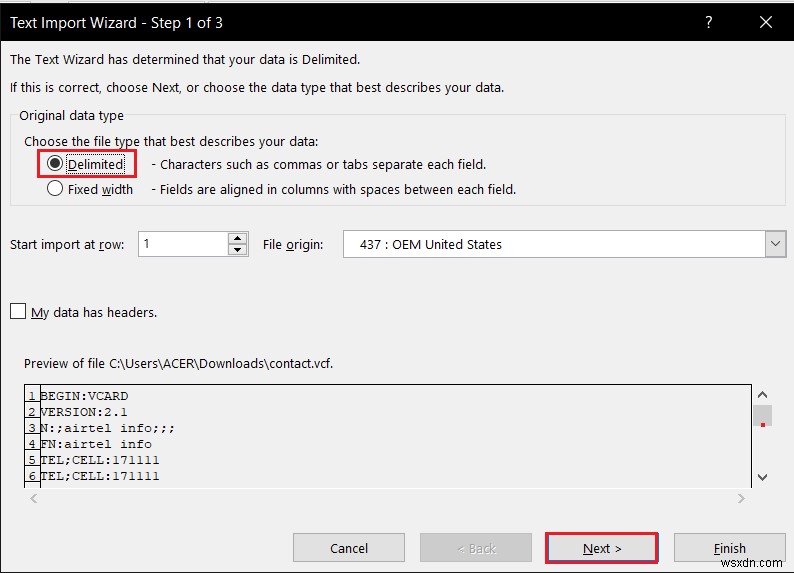Open the File origin dropdown
This screenshot has width=794, height=573.
click(x=775, y=244)
